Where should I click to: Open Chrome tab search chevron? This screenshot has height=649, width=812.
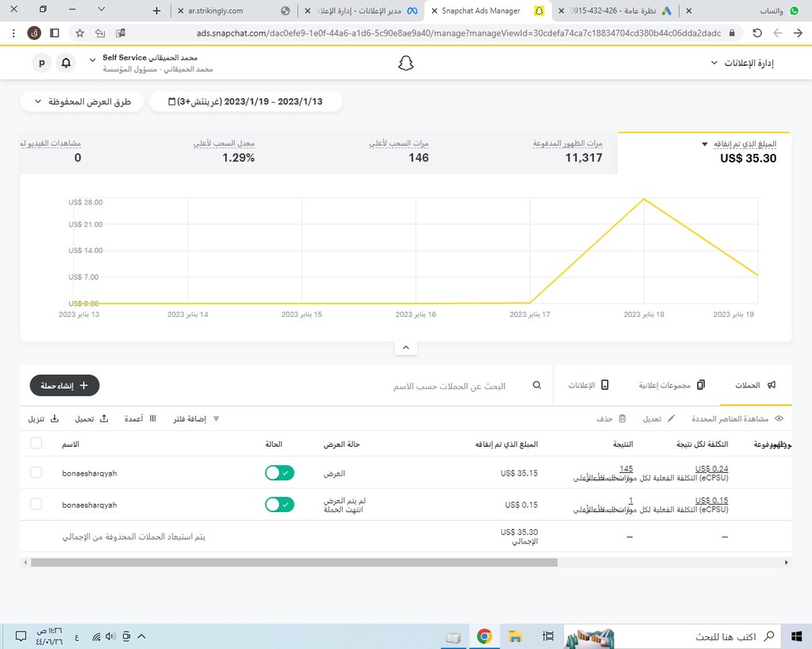click(x=101, y=9)
